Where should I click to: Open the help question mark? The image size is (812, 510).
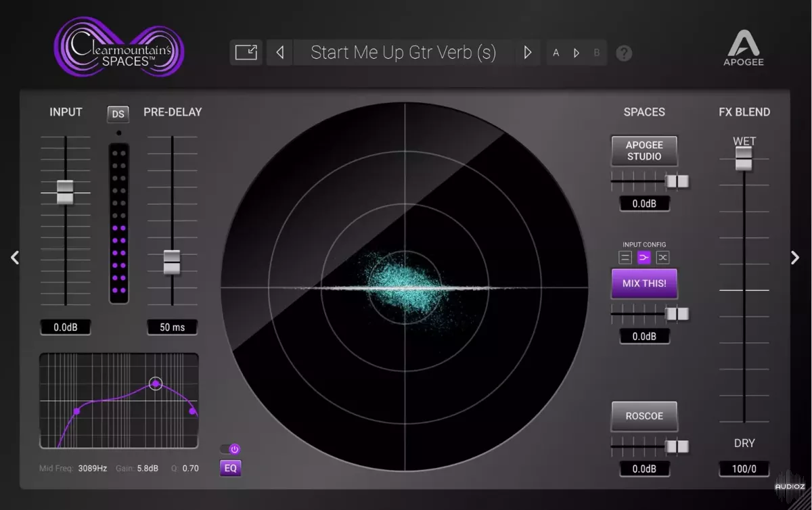click(x=624, y=53)
